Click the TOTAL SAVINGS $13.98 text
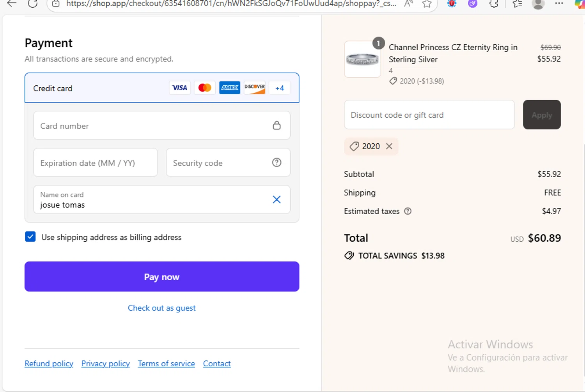The width and height of the screenshot is (585, 392). coord(401,256)
